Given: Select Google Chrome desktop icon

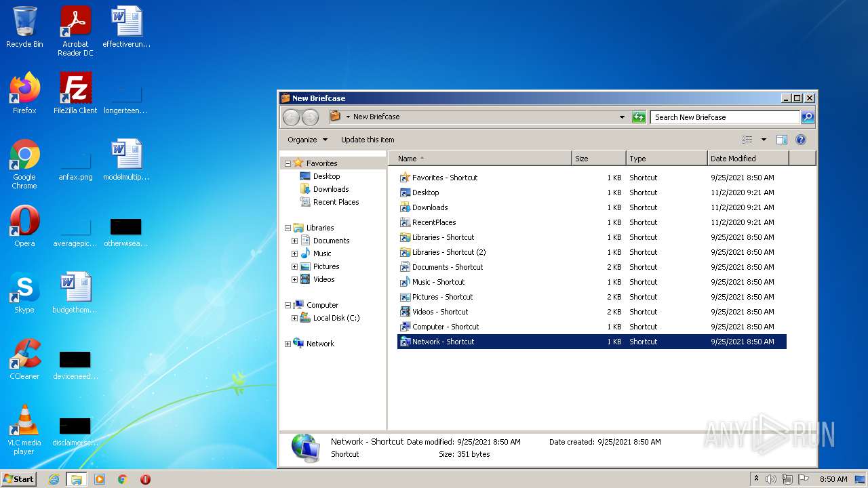Looking at the screenshot, I should pos(24,165).
